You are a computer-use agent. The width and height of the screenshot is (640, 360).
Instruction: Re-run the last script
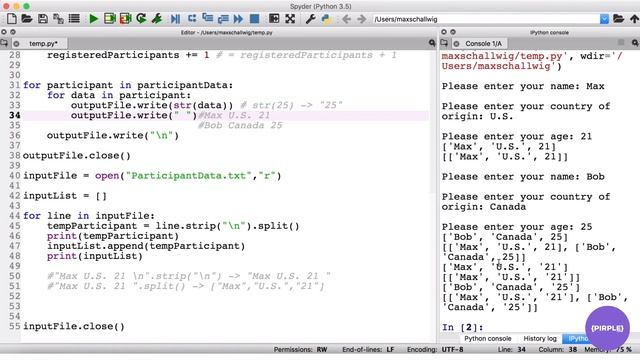tap(141, 19)
